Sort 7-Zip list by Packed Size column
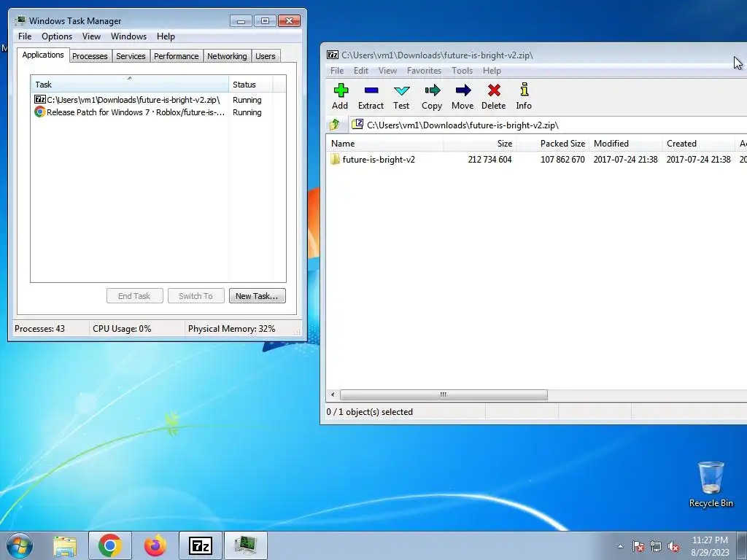 (553, 144)
